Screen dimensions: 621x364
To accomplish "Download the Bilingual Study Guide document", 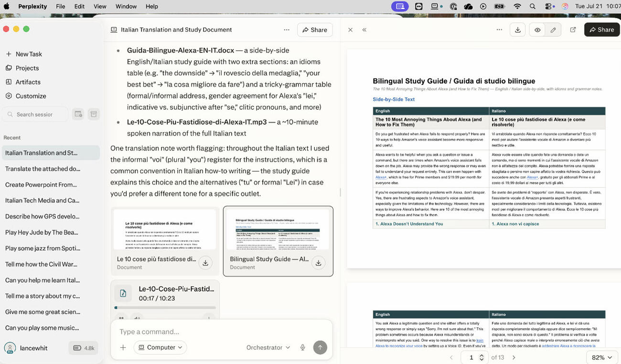I will click(318, 263).
